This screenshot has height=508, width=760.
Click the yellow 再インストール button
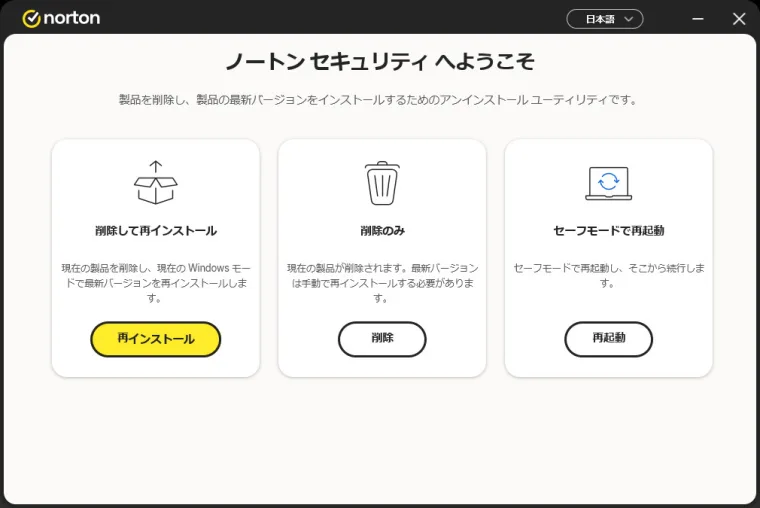point(156,339)
